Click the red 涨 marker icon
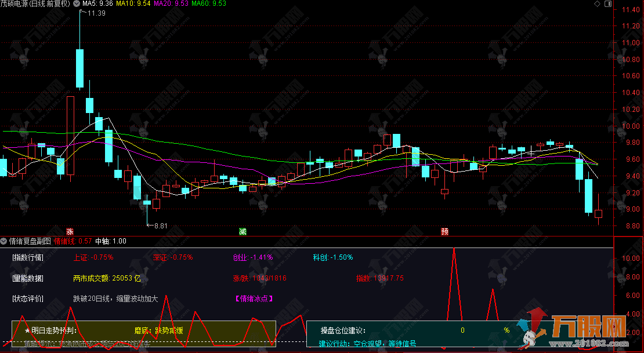This screenshot has height=353, width=644. [x=70, y=231]
